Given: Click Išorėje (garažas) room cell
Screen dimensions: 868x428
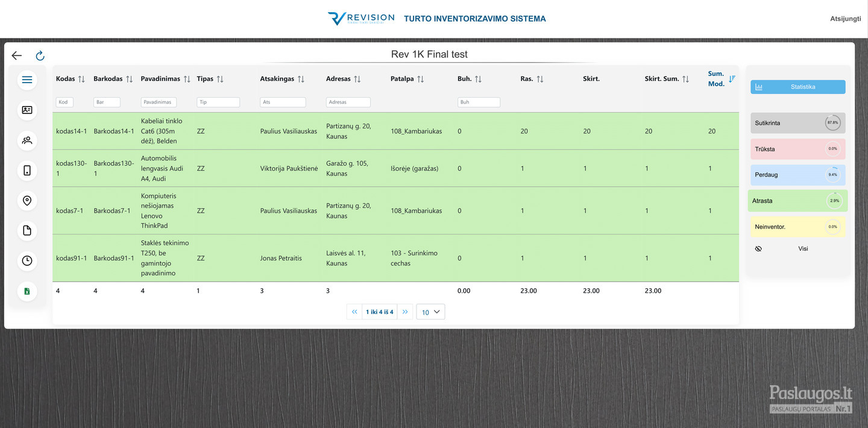Looking at the screenshot, I should click(415, 168).
